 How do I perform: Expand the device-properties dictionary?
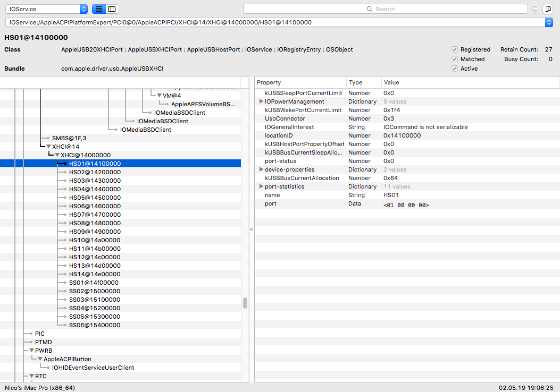[x=261, y=169]
